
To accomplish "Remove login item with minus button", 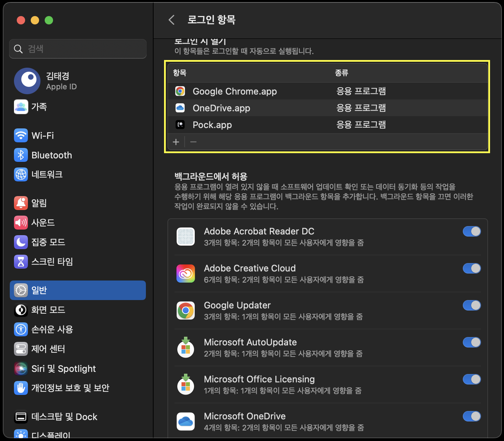I will (193, 142).
